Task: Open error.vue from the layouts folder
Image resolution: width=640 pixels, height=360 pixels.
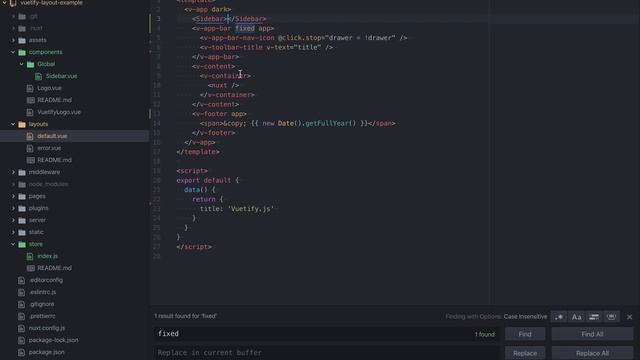Action: pos(49,148)
